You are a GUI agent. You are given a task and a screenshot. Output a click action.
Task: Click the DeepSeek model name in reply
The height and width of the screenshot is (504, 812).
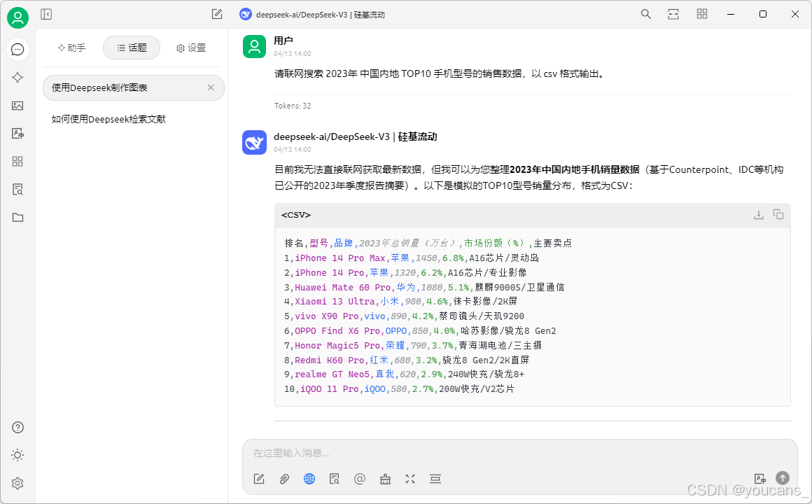[356, 136]
